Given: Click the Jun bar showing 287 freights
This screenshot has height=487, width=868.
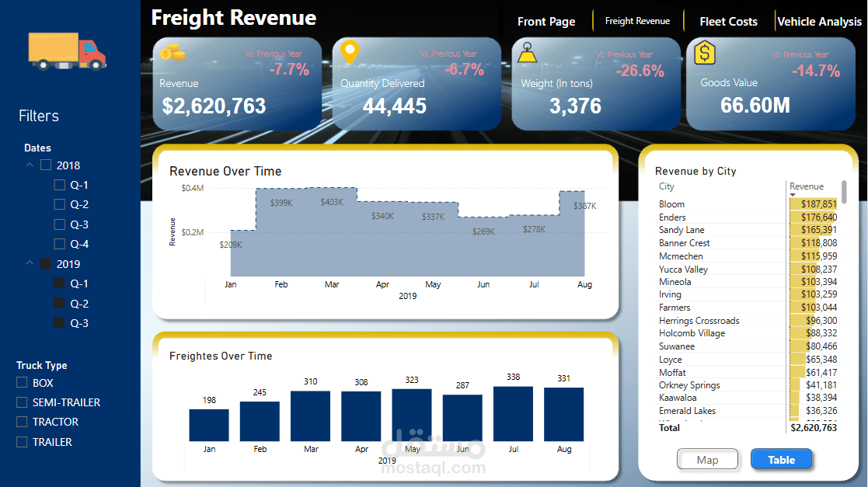Looking at the screenshot, I should 463,418.
